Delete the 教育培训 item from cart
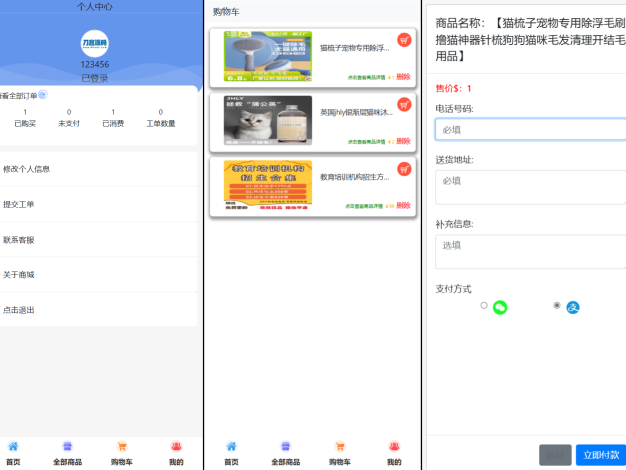The image size is (626, 470). coord(403,205)
